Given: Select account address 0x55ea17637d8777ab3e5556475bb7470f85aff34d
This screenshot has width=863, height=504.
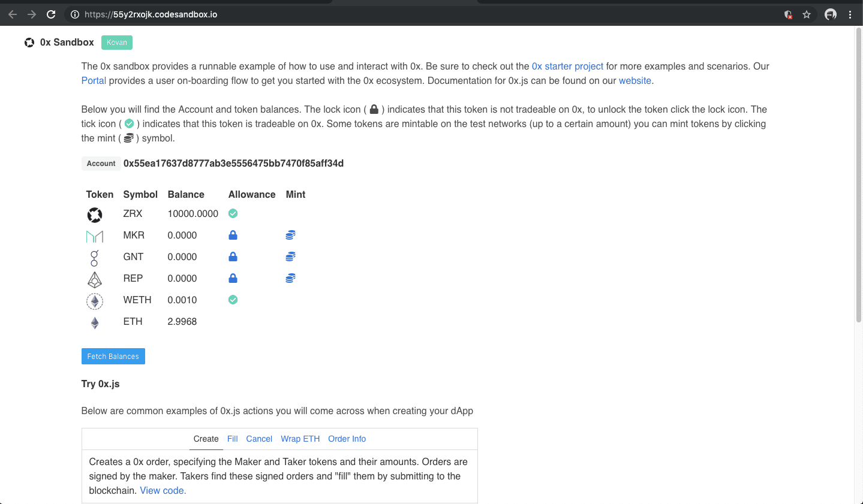Looking at the screenshot, I should click(x=233, y=164).
